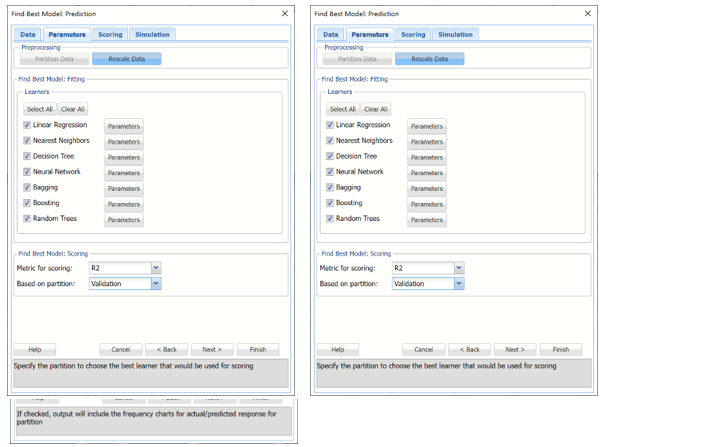Toggle Linear Regression checkbox in left dialog
The width and height of the screenshot is (726, 447).
(x=27, y=125)
